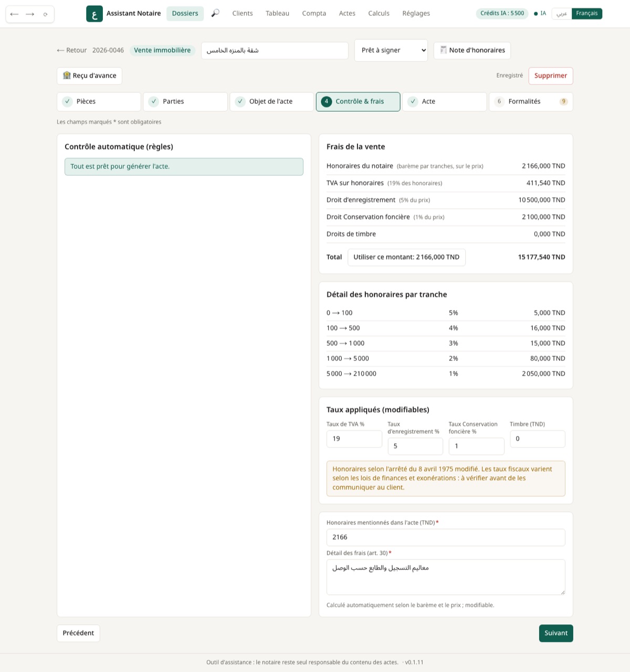
Task: Switch to the Objet de l'acte tab
Action: point(271,102)
